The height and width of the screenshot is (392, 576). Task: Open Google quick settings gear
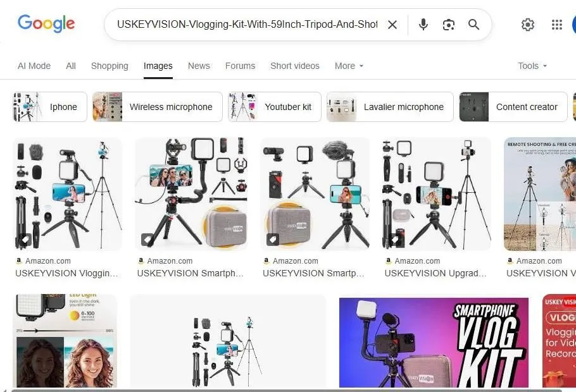click(x=528, y=25)
